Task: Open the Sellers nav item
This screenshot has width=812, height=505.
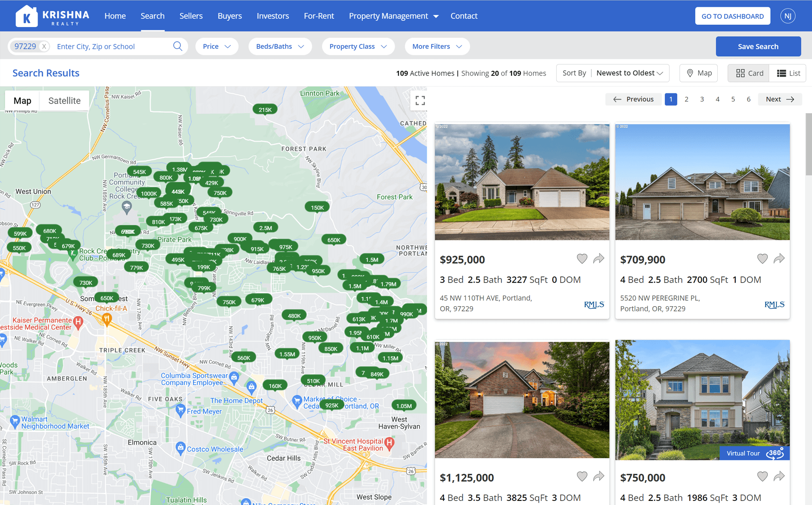Action: (191, 16)
